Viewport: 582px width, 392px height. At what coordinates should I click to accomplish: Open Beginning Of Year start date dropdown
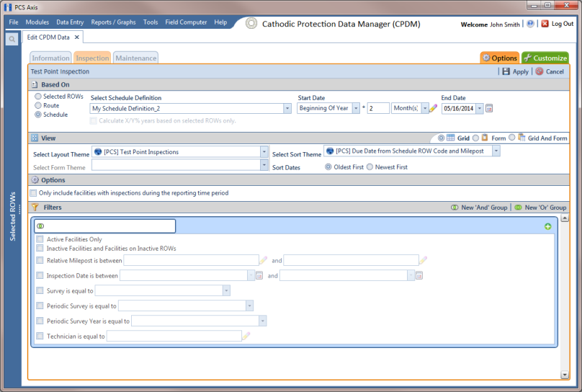(x=356, y=108)
